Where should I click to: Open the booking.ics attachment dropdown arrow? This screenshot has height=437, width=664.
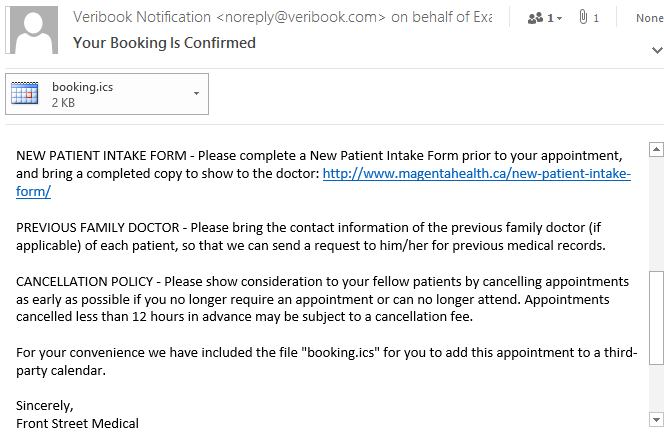(196, 94)
